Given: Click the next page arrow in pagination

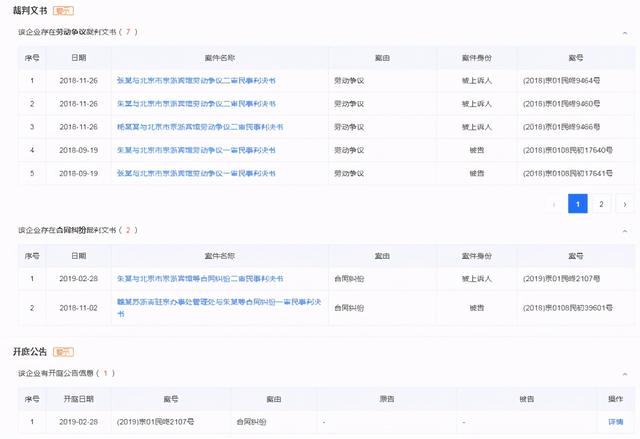Looking at the screenshot, I should (625, 204).
